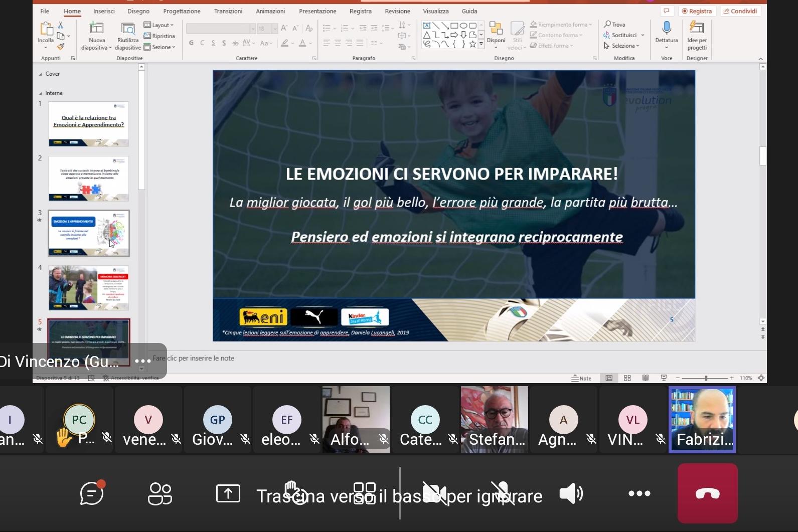Toggle the camera on

(434, 493)
